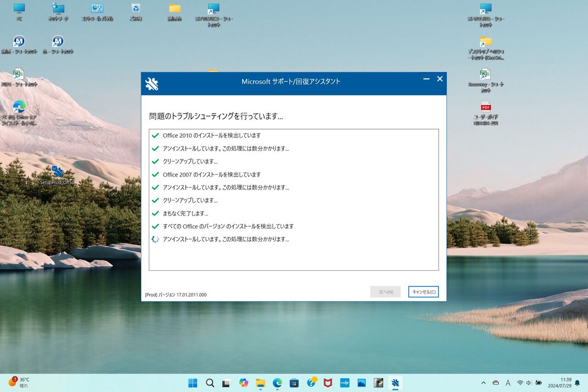Click the green checkmark beside 'まもなく完了します...'
This screenshot has height=392, width=588.
click(x=155, y=213)
